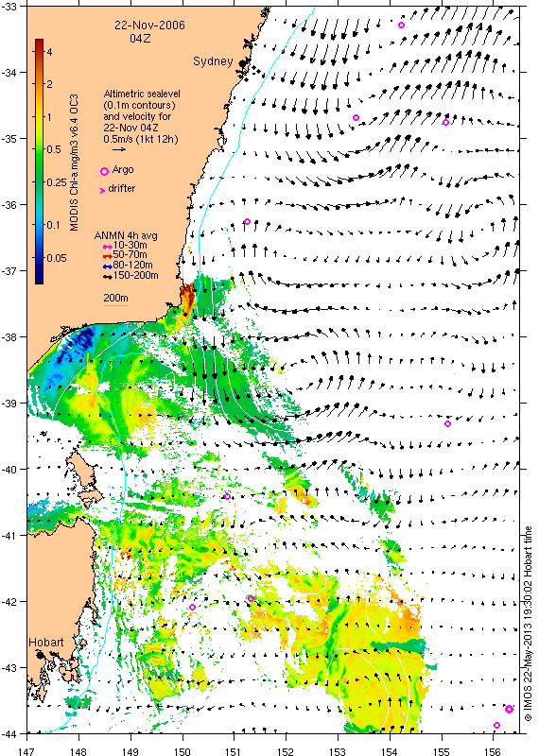
Task: Click the cyan 200m isobath legend line
Action: (x=115, y=305)
